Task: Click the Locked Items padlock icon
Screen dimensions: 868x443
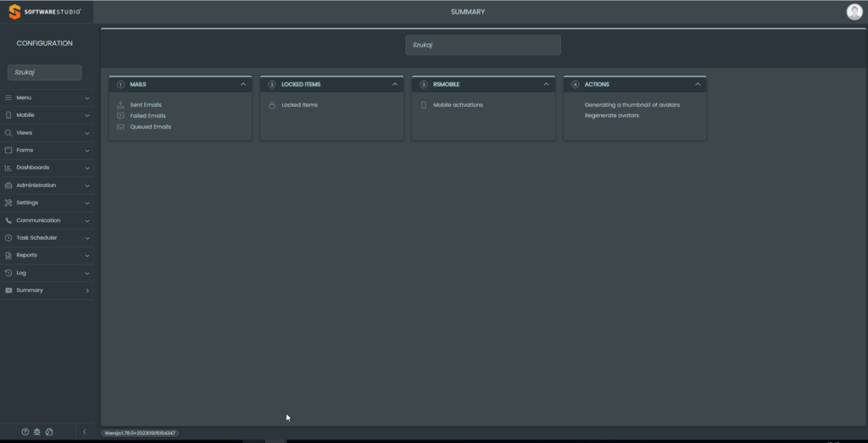Action: [x=272, y=105]
